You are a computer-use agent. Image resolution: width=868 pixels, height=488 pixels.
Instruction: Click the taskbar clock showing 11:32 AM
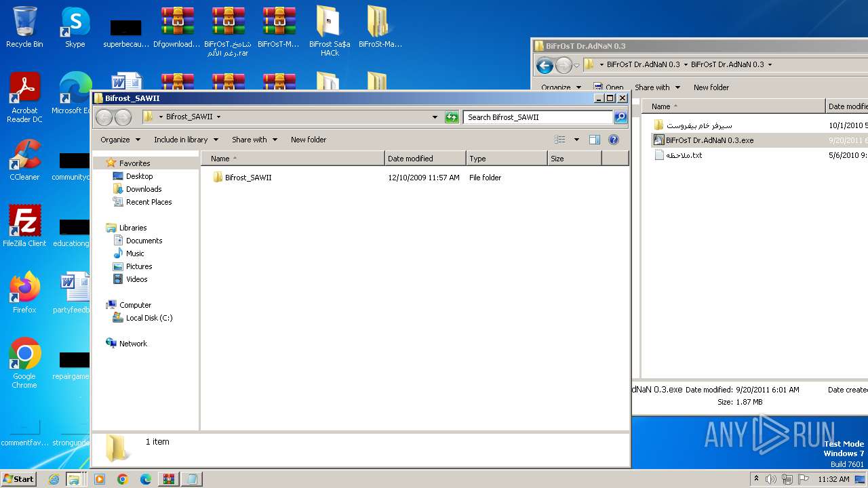(x=833, y=479)
